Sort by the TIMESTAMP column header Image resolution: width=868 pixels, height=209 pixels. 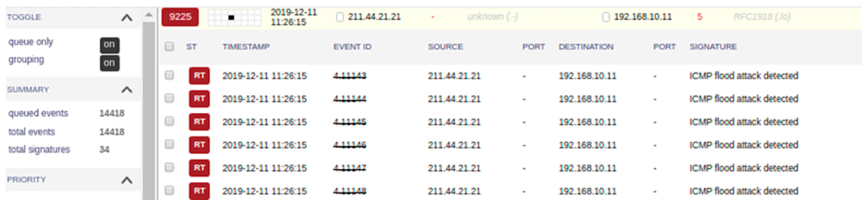point(246,47)
